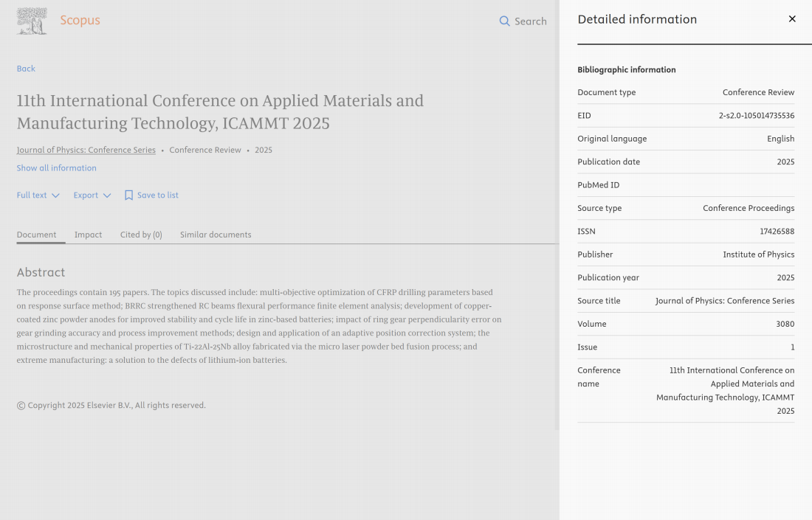Image resolution: width=812 pixels, height=520 pixels.
Task: Click the Abstract section heading
Action: click(x=41, y=272)
